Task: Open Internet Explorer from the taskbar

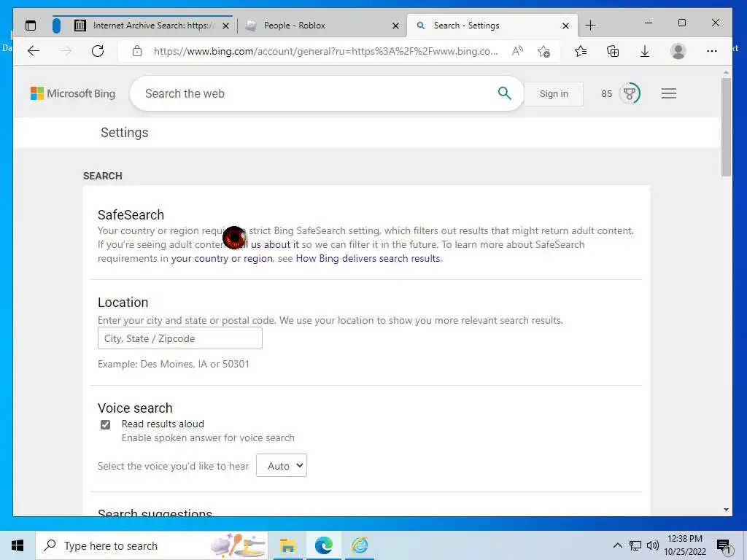Action: click(x=360, y=545)
